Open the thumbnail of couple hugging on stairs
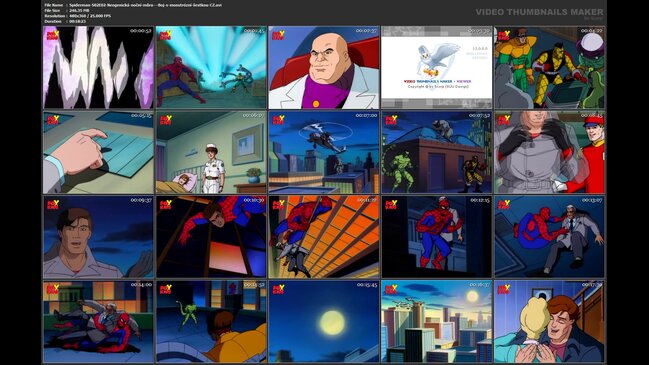 click(x=549, y=322)
